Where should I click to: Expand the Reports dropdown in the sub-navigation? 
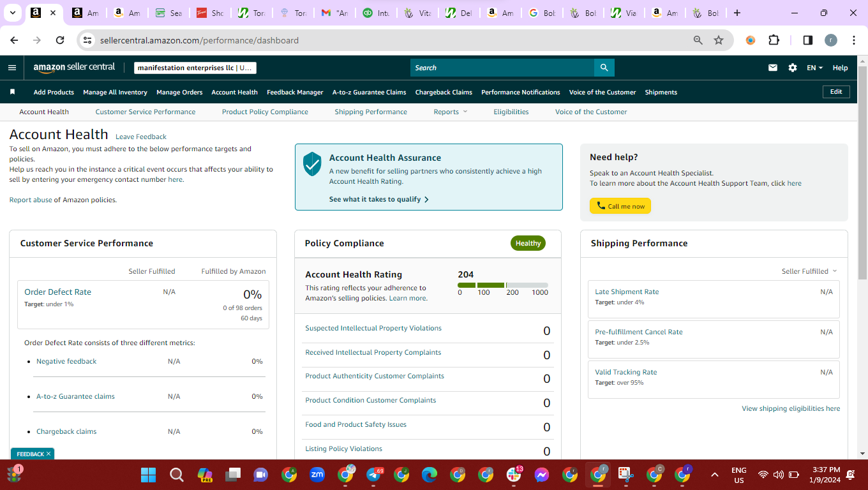click(451, 112)
